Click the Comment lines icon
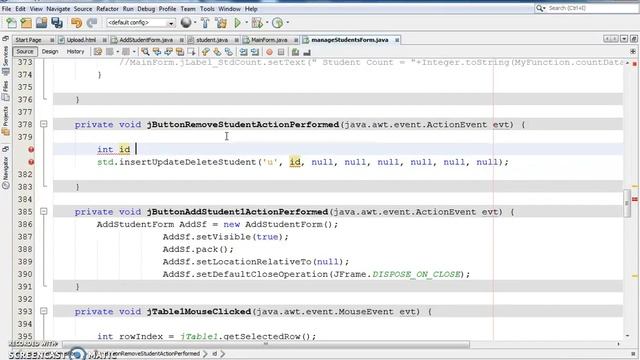The width and height of the screenshot is (640, 360). [x=296, y=52]
